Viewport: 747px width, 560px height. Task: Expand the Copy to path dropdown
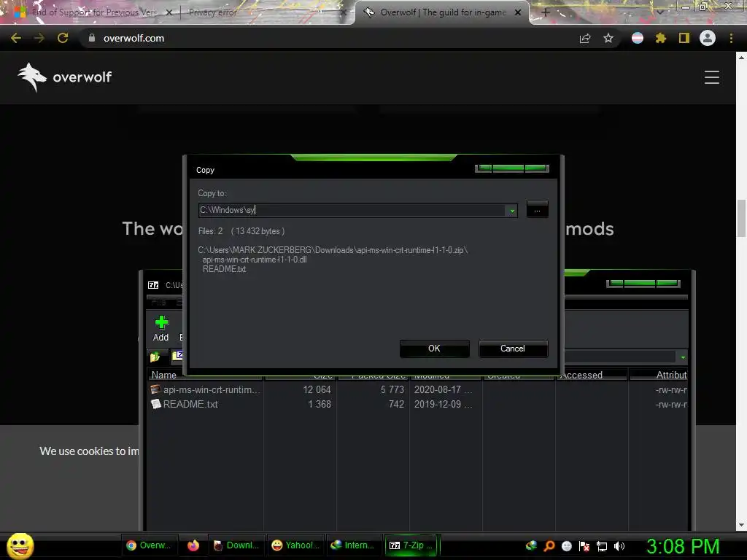click(x=511, y=211)
